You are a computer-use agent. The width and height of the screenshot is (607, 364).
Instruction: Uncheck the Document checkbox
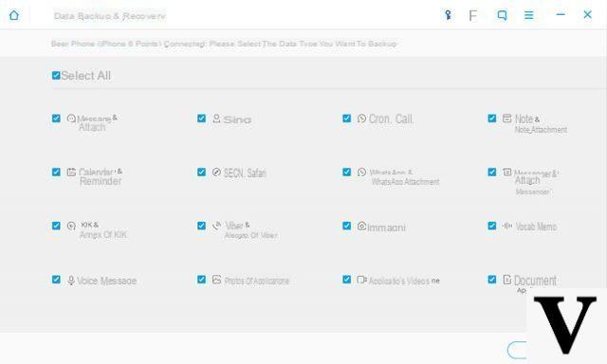pyautogui.click(x=491, y=280)
